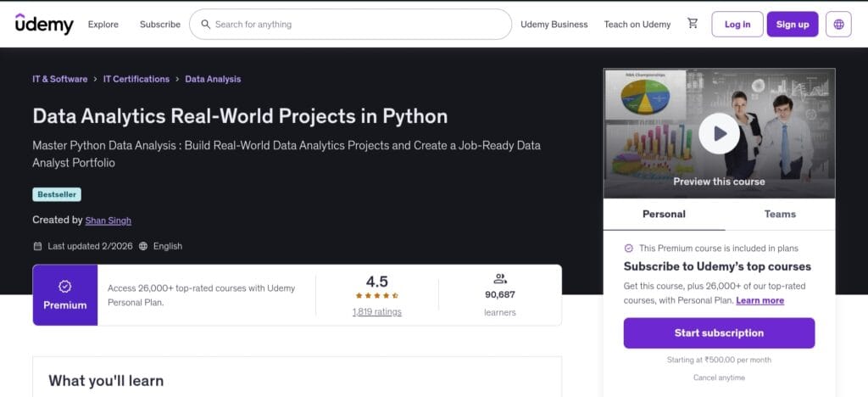Click the learners people icon
868x397 pixels.
click(500, 278)
